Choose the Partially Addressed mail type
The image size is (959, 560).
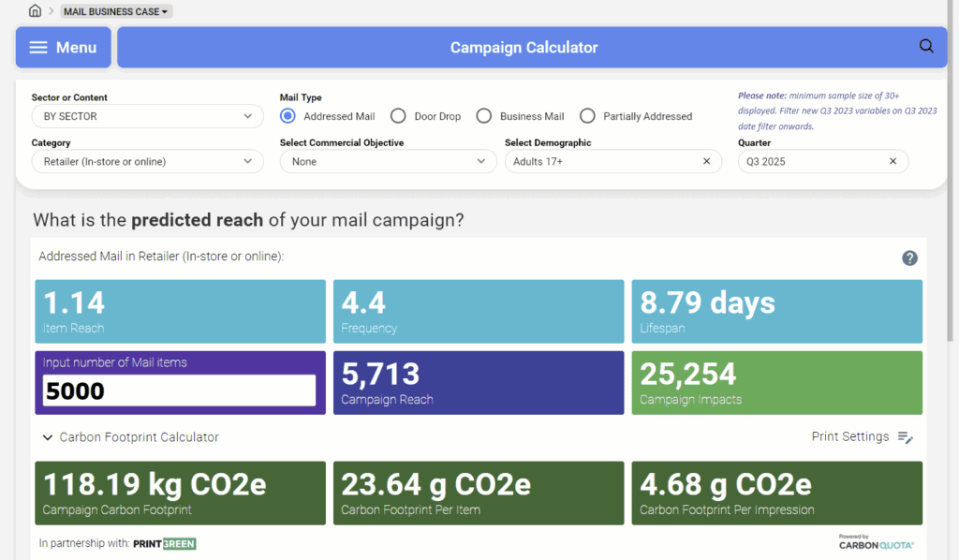(x=587, y=115)
